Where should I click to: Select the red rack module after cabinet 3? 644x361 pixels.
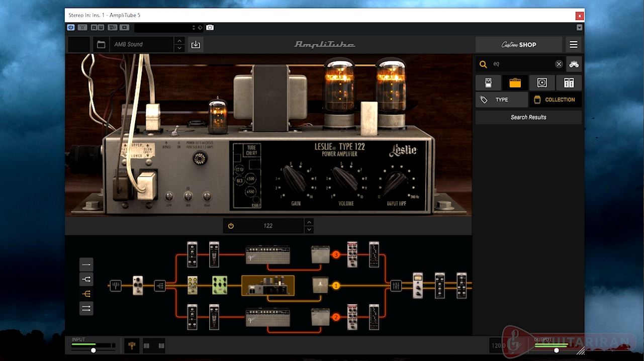point(352,254)
